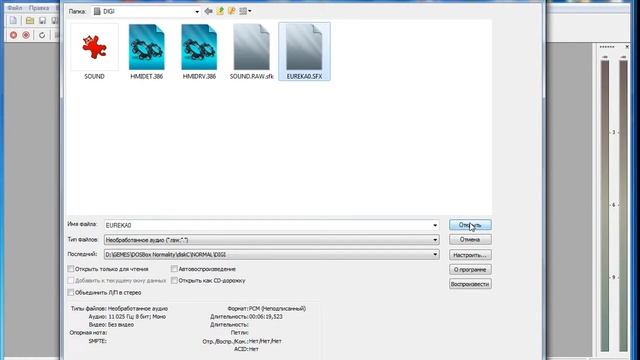The image size is (640, 360).
Task: Open the 'Правка' menu
Action: (x=39, y=8)
